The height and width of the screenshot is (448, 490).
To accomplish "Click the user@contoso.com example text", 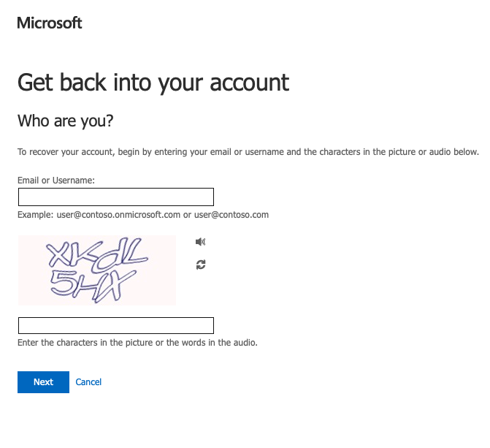I will pos(231,215).
